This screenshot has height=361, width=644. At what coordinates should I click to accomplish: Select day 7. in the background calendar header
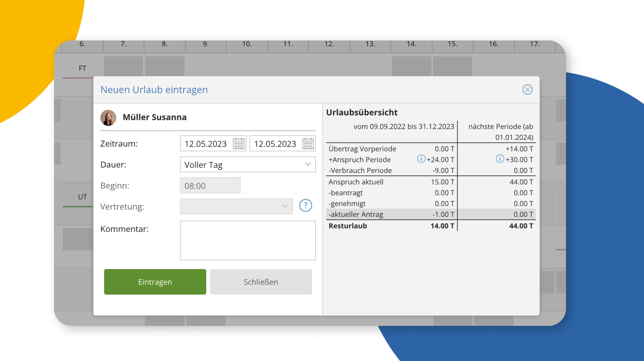(x=124, y=44)
